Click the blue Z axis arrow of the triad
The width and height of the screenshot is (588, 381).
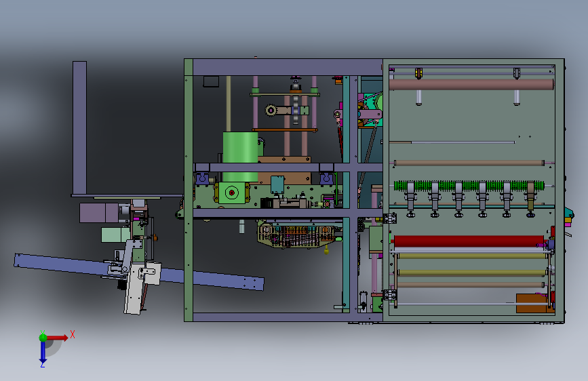pyautogui.click(x=43, y=353)
